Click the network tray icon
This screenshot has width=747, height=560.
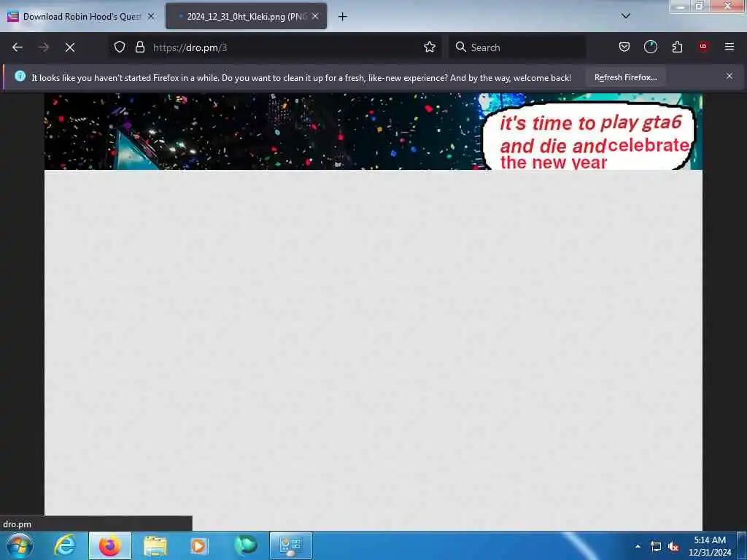[x=656, y=547]
